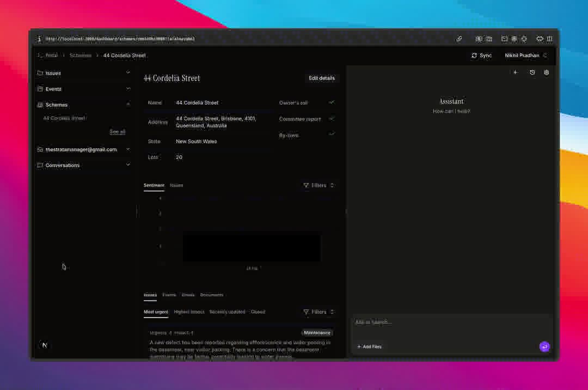Toggle the Owner's roll checkmark
This screenshot has height=390, width=588.
332,102
